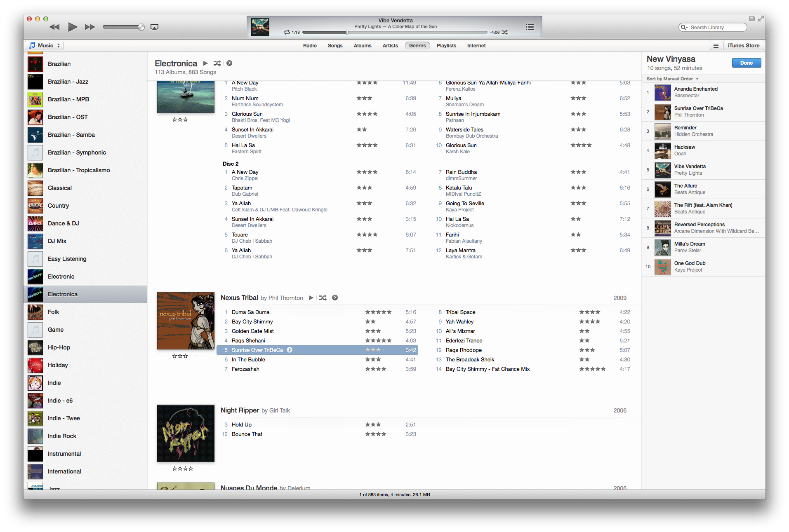
Task: Switch to the Internet tab
Action: click(476, 46)
